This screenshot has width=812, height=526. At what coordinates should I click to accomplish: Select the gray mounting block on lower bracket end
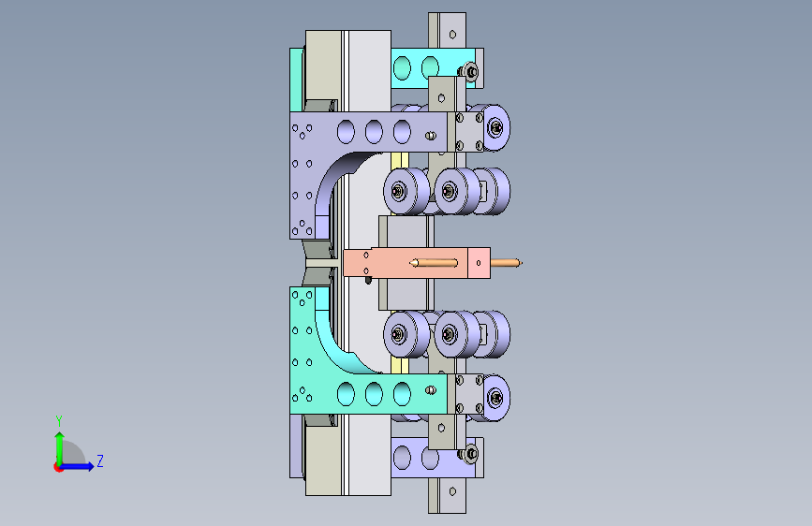click(x=469, y=394)
